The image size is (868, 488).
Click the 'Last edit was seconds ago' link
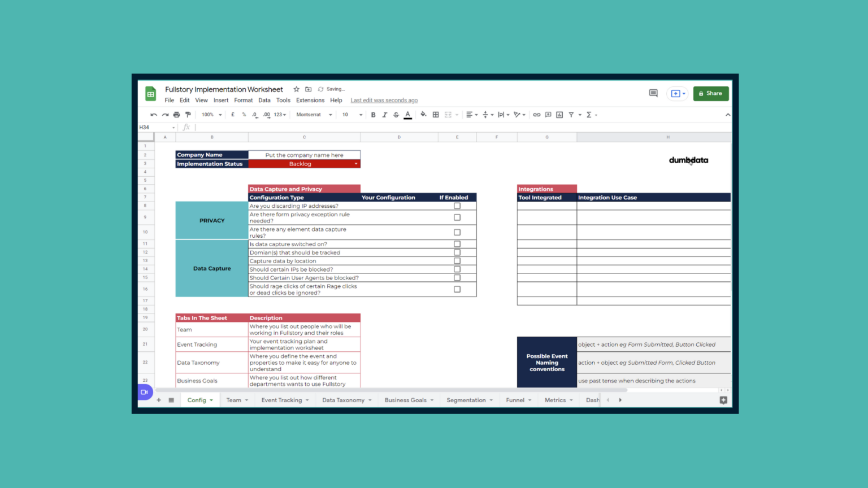coord(384,100)
